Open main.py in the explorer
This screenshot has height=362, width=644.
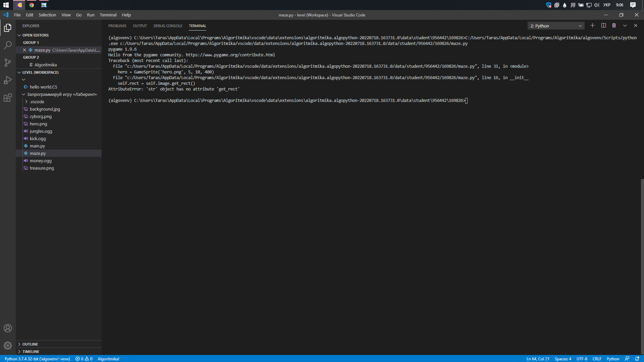point(37,146)
